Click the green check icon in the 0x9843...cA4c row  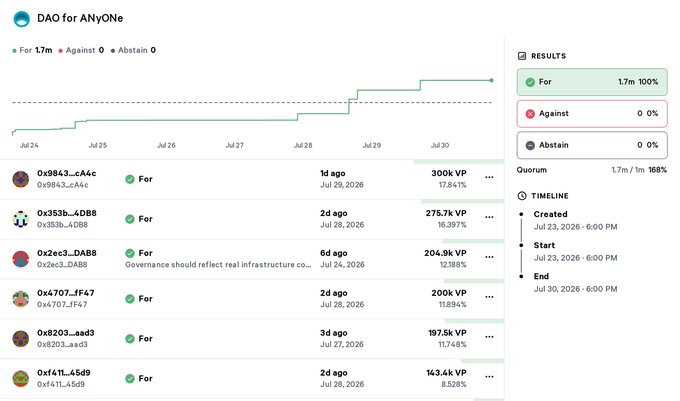pyautogui.click(x=130, y=179)
